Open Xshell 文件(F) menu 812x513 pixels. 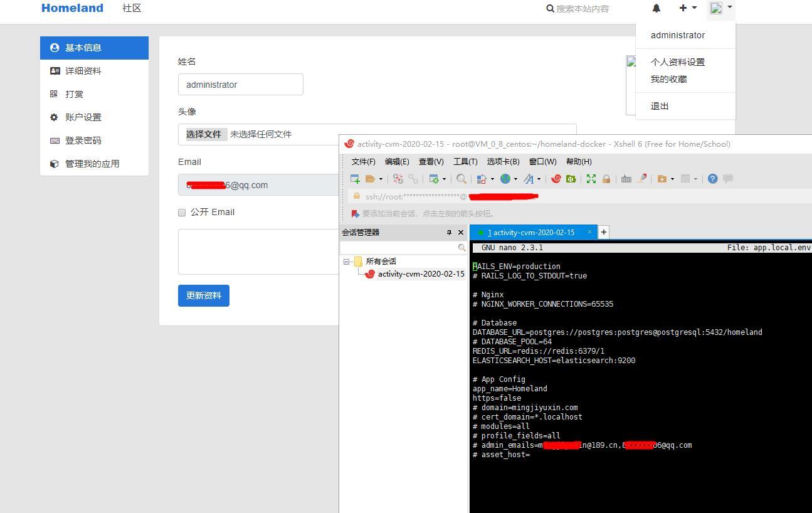coord(363,162)
